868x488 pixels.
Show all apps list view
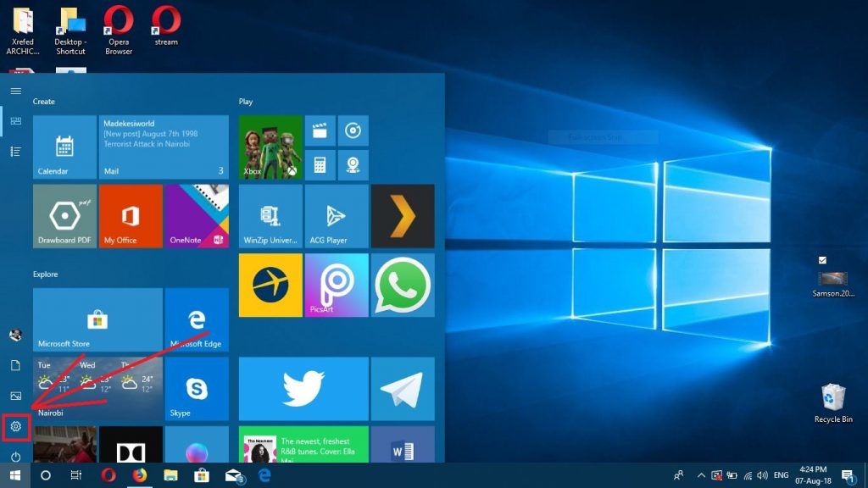click(15, 152)
